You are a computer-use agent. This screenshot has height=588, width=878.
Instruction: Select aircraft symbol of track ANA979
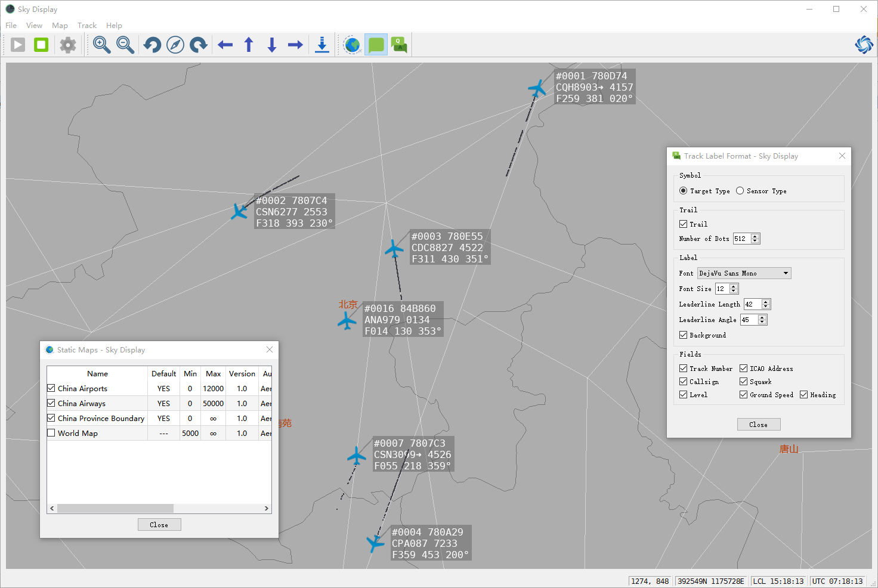point(347,321)
